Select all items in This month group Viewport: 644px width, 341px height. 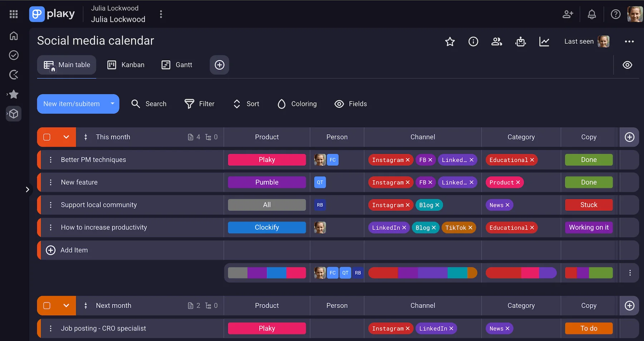point(47,137)
